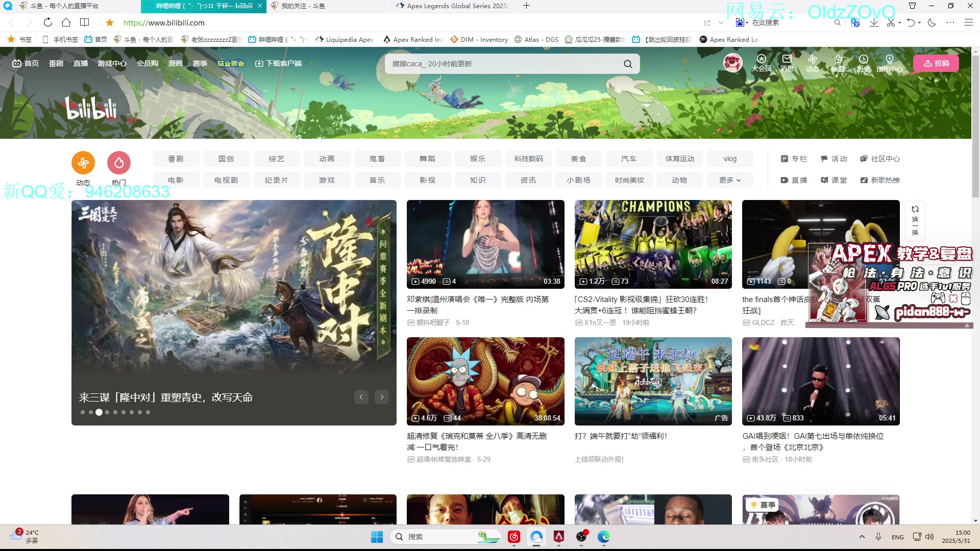Open Liquipedia Apex bookmark

pyautogui.click(x=345, y=39)
